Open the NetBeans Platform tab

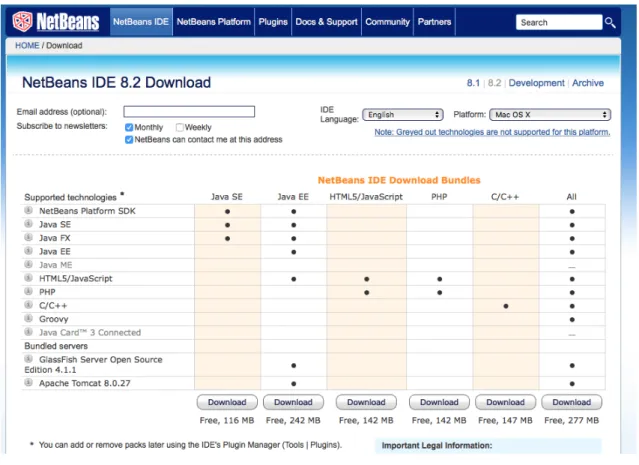(214, 22)
